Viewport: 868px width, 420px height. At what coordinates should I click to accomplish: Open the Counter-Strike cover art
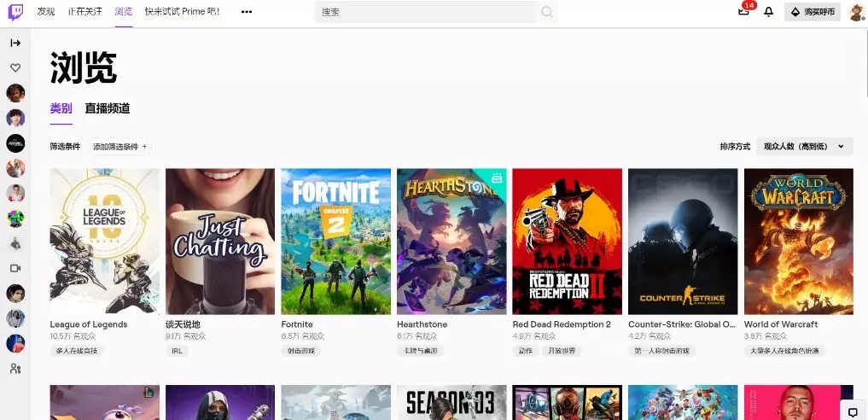[x=683, y=242]
